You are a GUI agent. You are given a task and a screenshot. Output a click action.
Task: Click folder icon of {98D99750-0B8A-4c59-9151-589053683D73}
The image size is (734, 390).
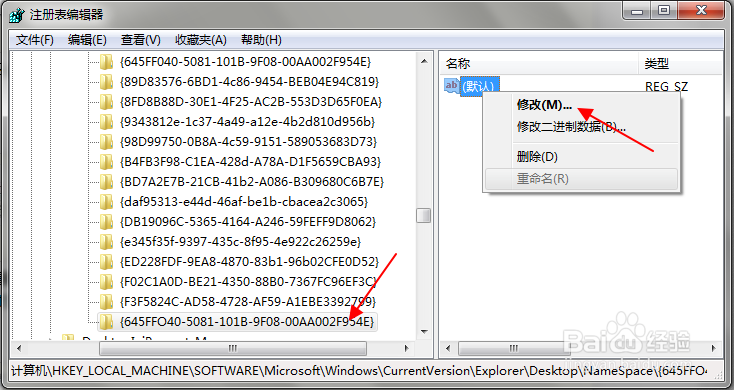tap(107, 142)
